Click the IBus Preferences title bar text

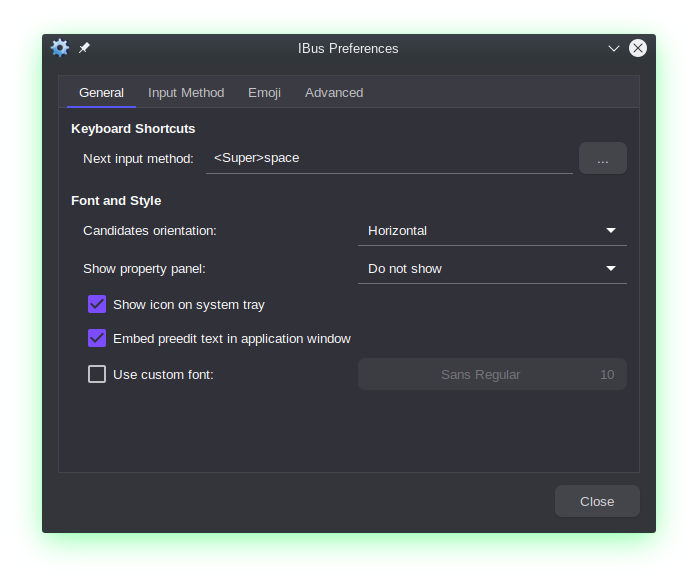(x=348, y=48)
